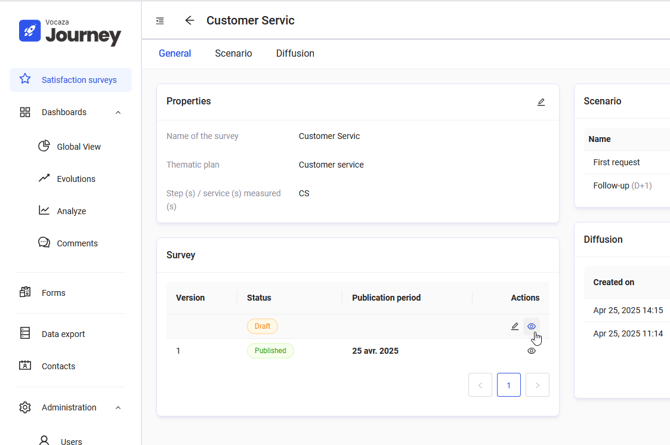
Task: Edit the Draft survey version
Action: click(515, 326)
